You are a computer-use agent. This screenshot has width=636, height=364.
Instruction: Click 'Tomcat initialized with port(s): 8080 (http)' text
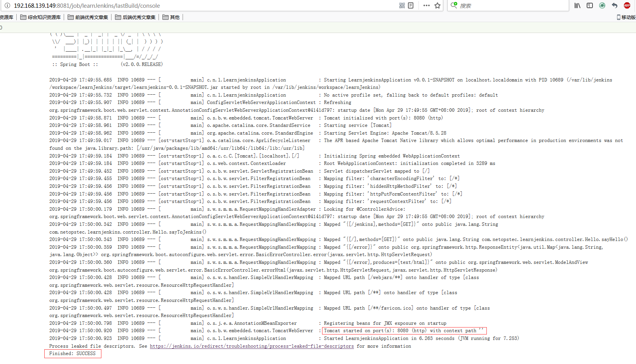click(383, 118)
